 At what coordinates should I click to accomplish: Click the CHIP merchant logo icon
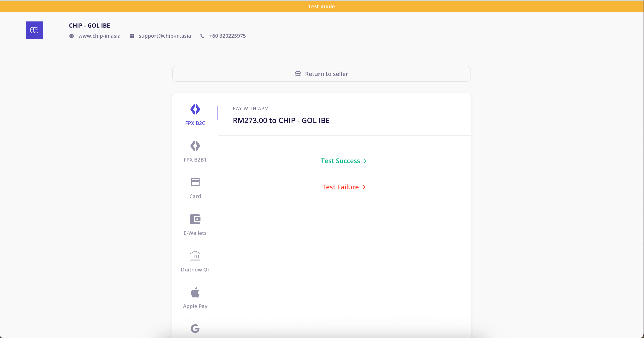click(x=34, y=30)
